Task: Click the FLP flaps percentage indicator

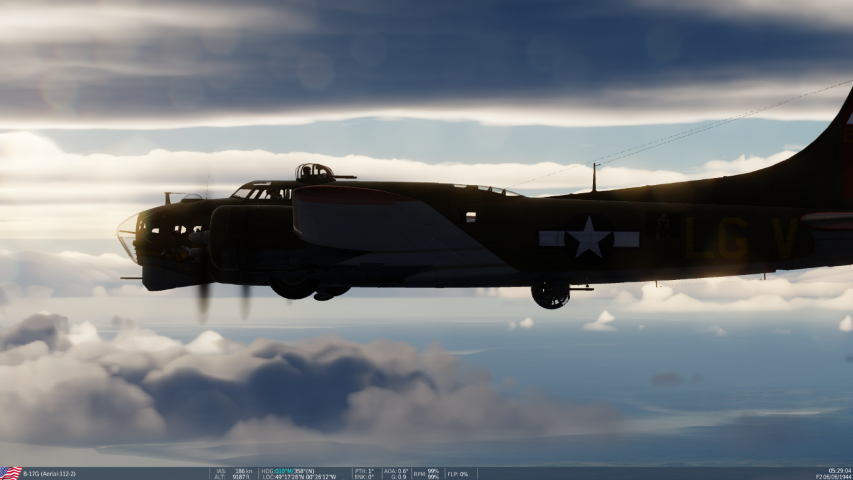Action: coord(457,474)
